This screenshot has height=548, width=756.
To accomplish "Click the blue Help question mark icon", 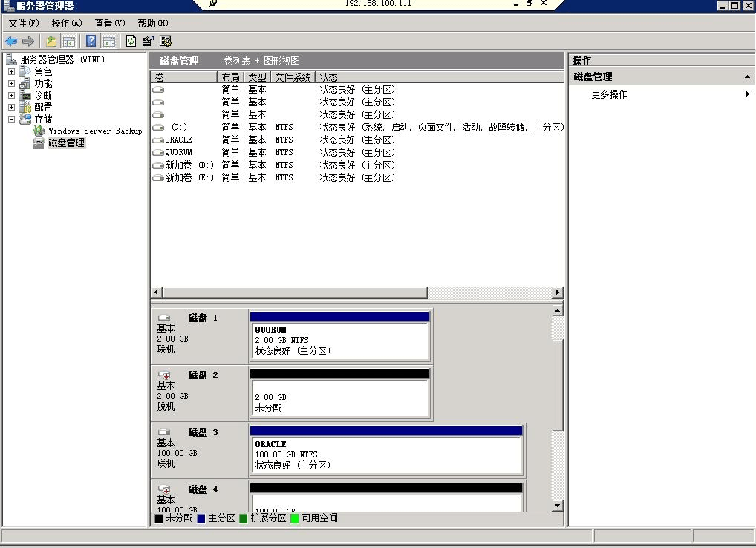I will [x=91, y=42].
